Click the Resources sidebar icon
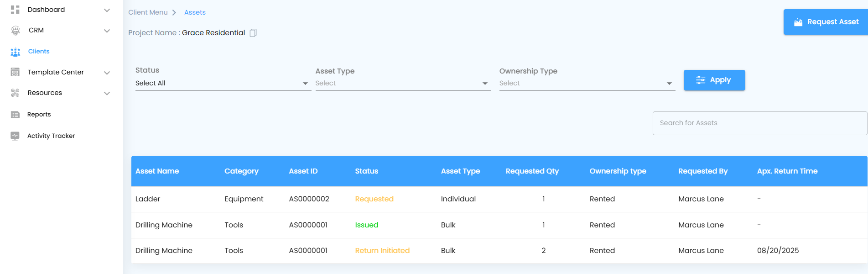868x274 pixels. (15, 93)
